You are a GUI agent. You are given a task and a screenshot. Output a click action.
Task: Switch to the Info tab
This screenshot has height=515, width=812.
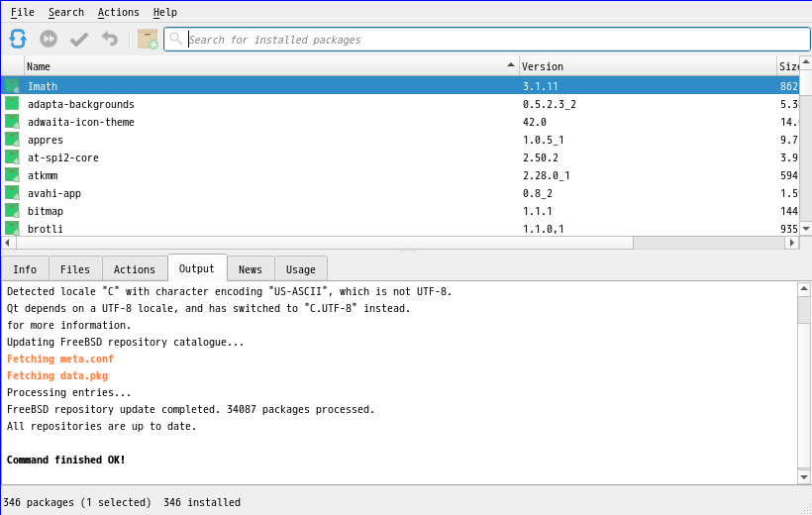click(x=25, y=269)
